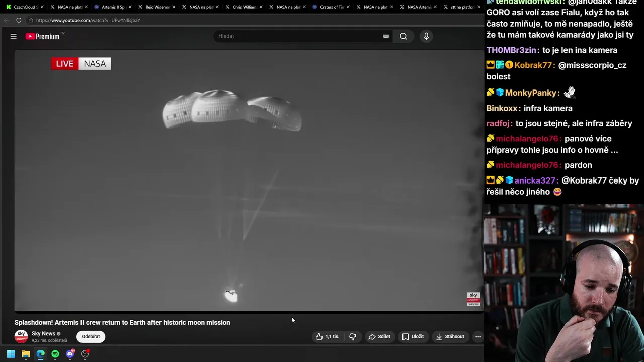Save video with Uložit button
This screenshot has height=362, width=644.
[x=413, y=337]
